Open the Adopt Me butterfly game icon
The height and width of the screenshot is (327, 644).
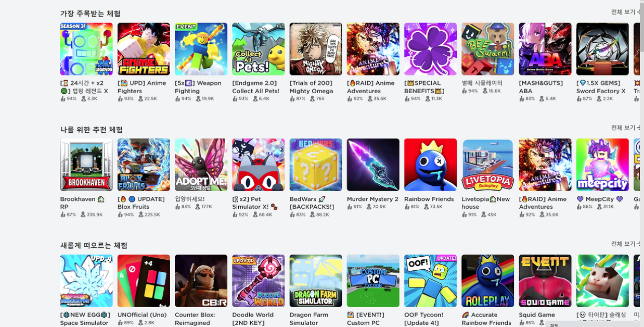tap(201, 165)
